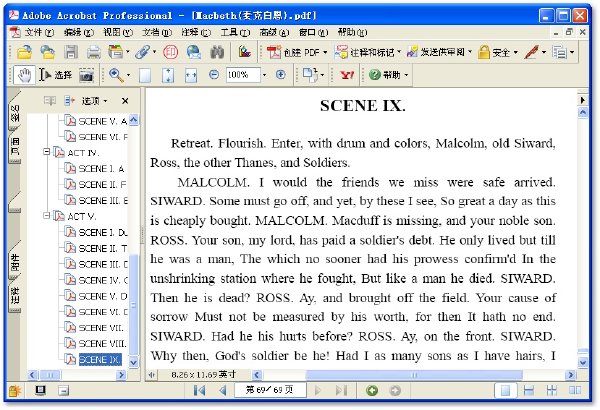
Task: Choose the text Select tool (选择)
Action: click(x=55, y=75)
